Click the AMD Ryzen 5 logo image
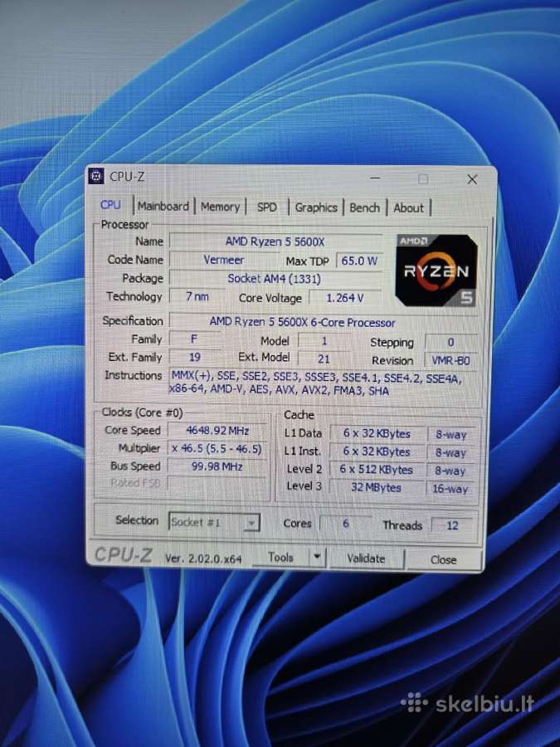Image resolution: width=560 pixels, height=747 pixels. point(436,270)
